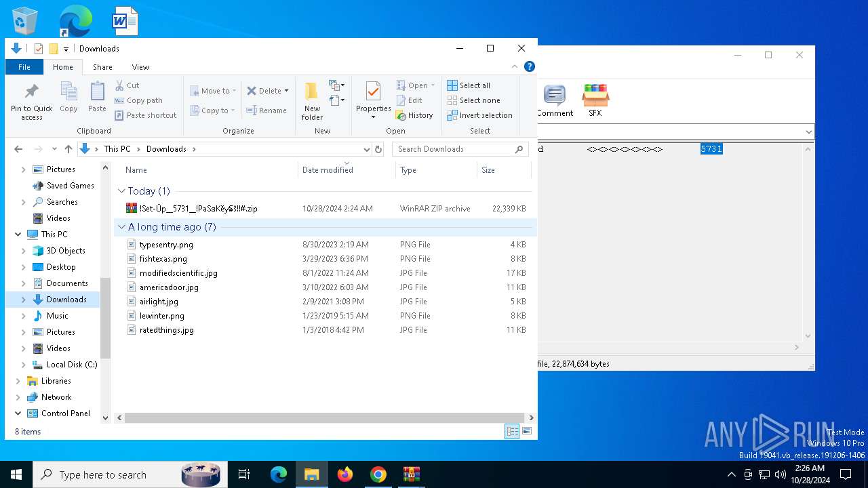Click Select none
868x488 pixels.
pyautogui.click(x=473, y=100)
